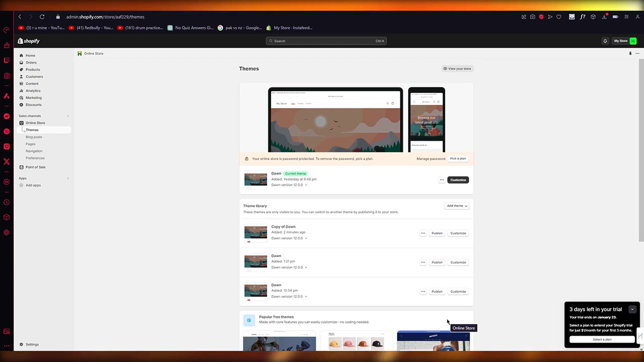The image size is (644, 362).
Task: Open the My Store - Instafeed bookmark
Action: [x=289, y=28]
